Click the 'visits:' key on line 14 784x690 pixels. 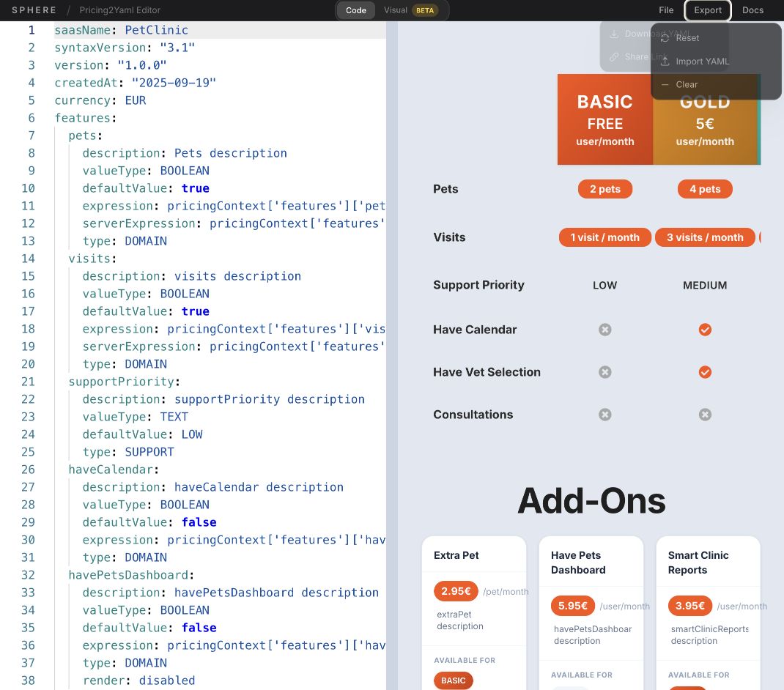pos(92,259)
